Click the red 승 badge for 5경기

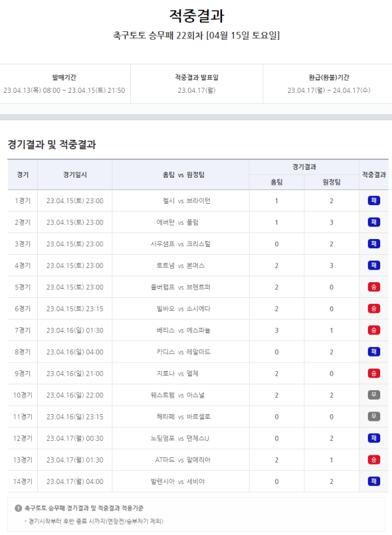tap(374, 287)
